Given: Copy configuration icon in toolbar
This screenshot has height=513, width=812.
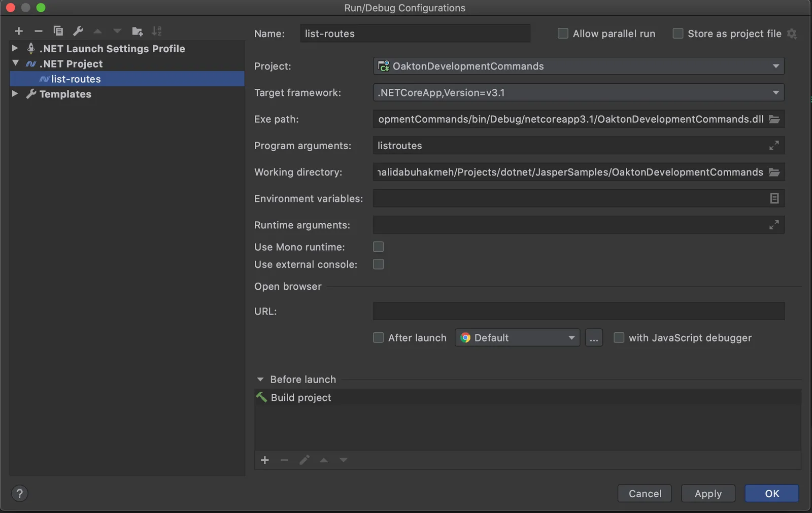Looking at the screenshot, I should coord(58,31).
